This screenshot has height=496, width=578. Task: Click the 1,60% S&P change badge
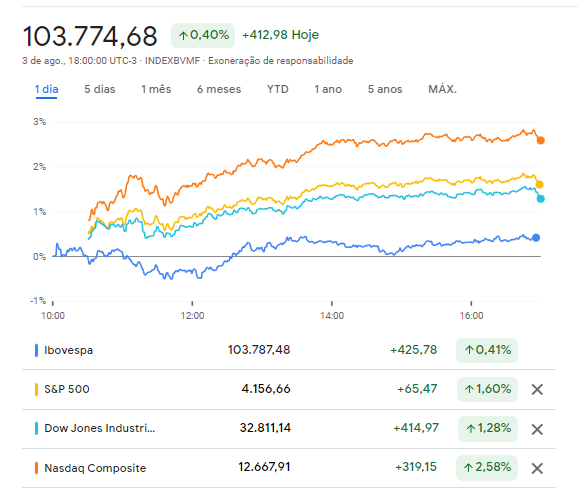pyautogui.click(x=487, y=389)
